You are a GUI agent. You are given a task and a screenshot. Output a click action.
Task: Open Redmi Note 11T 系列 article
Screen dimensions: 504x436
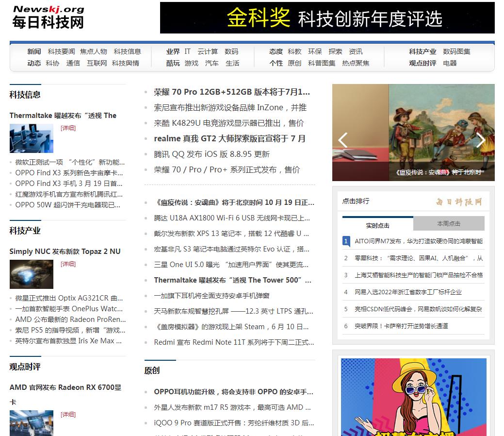coord(234,342)
